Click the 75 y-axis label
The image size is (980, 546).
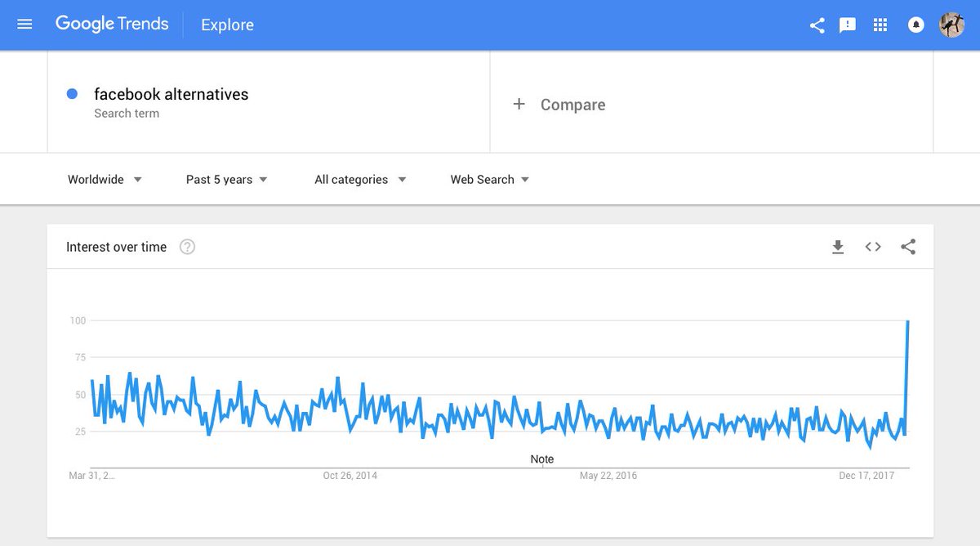80,357
